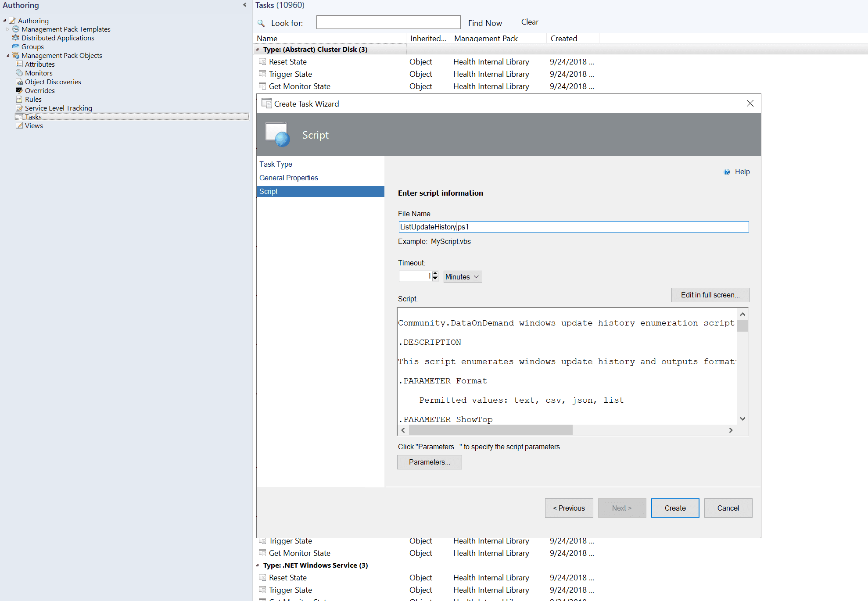The height and width of the screenshot is (601, 868).
Task: Open the Minutes timeout unit dropdown
Action: coord(463,277)
